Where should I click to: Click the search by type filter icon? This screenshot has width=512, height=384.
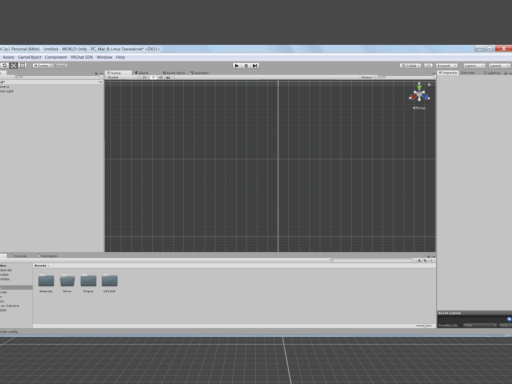420,261
